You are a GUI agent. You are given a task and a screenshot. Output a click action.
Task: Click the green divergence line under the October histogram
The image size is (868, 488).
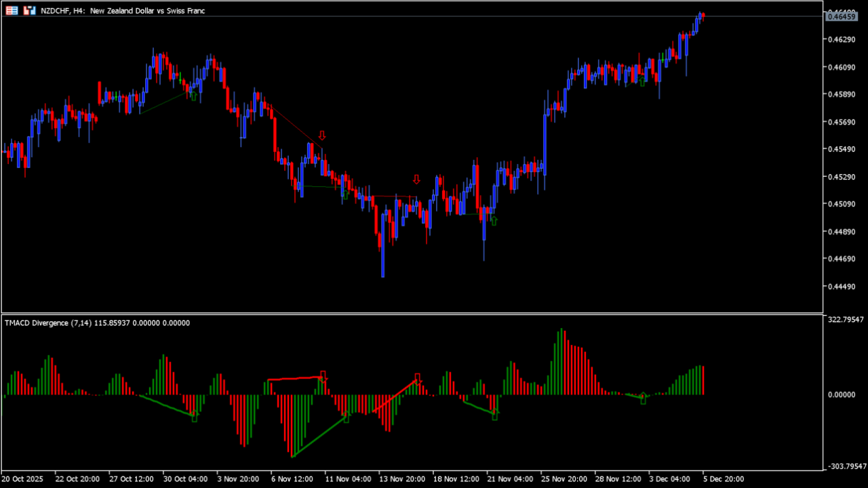(x=166, y=405)
